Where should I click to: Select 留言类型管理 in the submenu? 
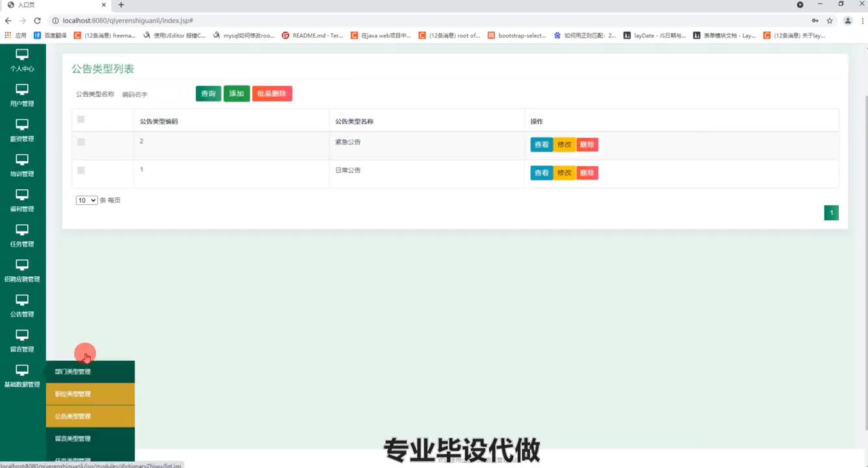90,439
